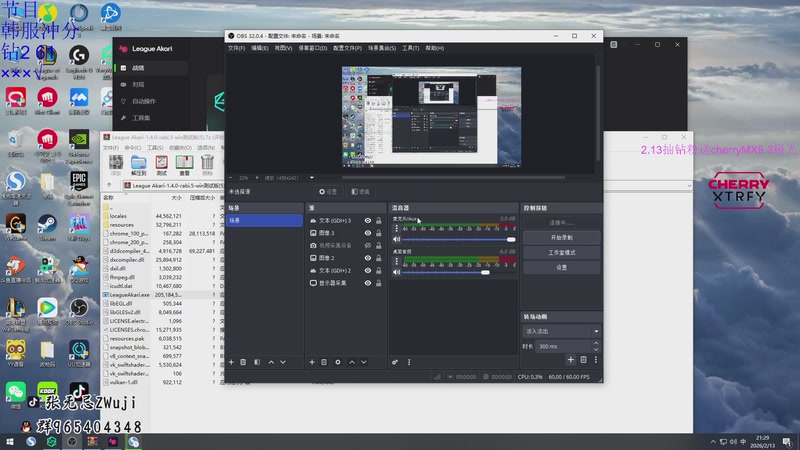Open options dots for desktop audio channel

coord(396,261)
